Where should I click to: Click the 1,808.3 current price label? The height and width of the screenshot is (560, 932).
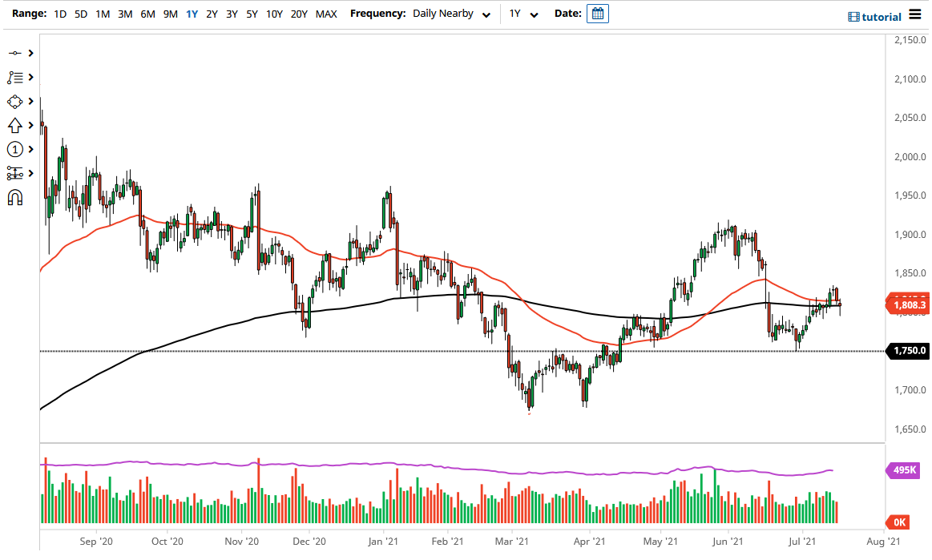pyautogui.click(x=908, y=305)
